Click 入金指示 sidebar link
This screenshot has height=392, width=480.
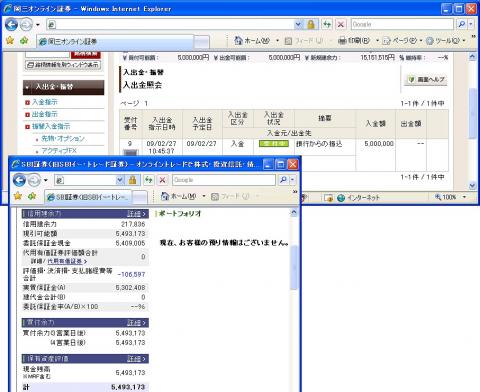(45, 102)
